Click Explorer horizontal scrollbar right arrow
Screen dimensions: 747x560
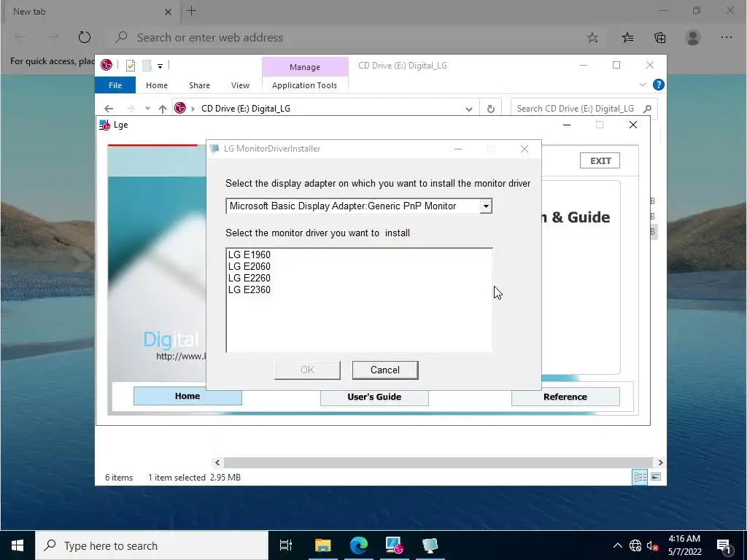click(x=660, y=462)
